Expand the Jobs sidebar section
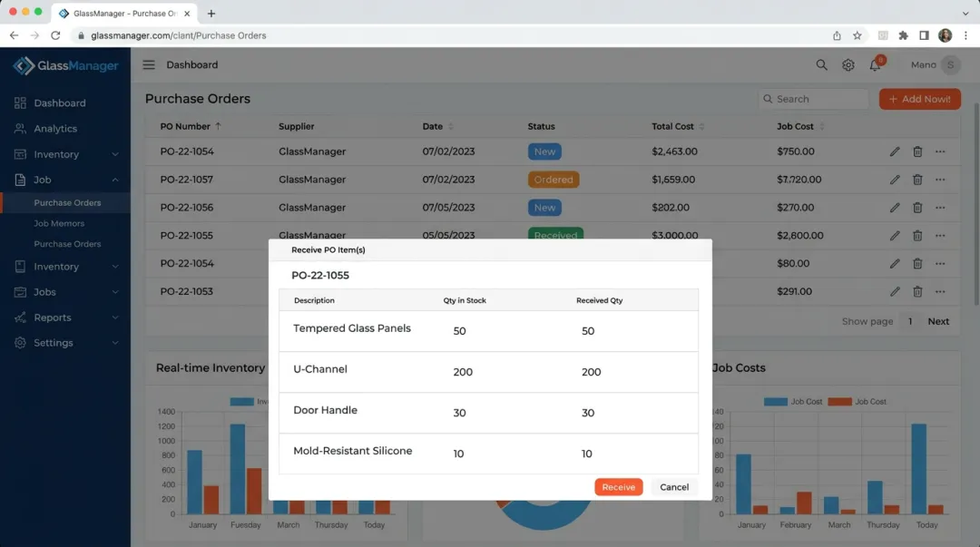980x547 pixels. coord(115,292)
